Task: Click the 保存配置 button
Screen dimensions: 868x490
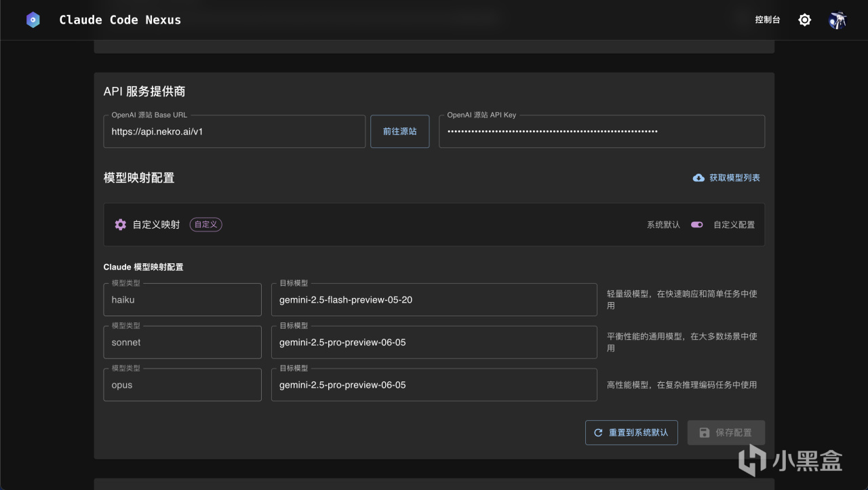Action: point(726,432)
